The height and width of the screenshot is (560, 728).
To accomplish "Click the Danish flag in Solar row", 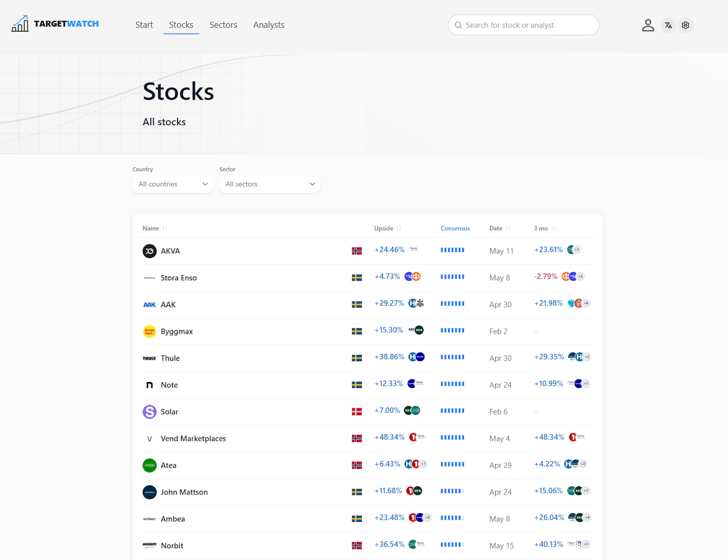I will click(x=357, y=412).
